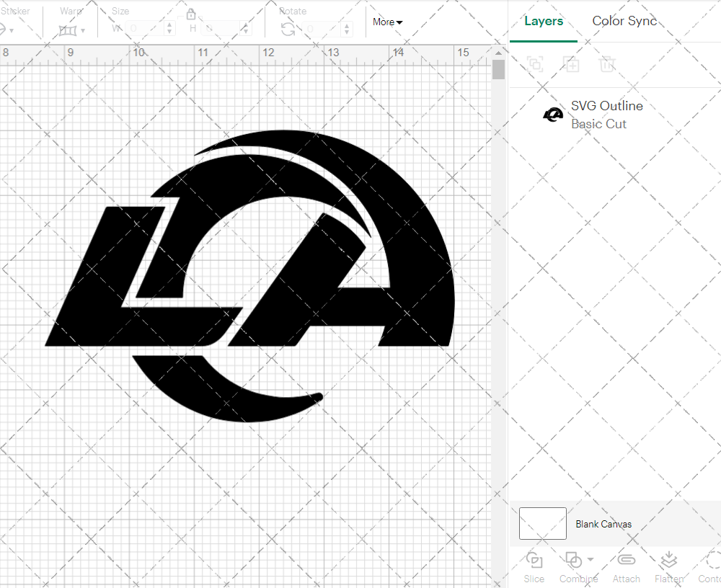This screenshot has width=721, height=588.
Task: Select the SVG Outline Basic Cut layer
Action: [607, 114]
